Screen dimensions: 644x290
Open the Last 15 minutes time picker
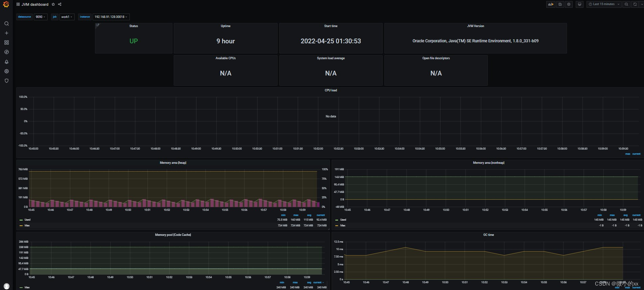click(604, 4)
